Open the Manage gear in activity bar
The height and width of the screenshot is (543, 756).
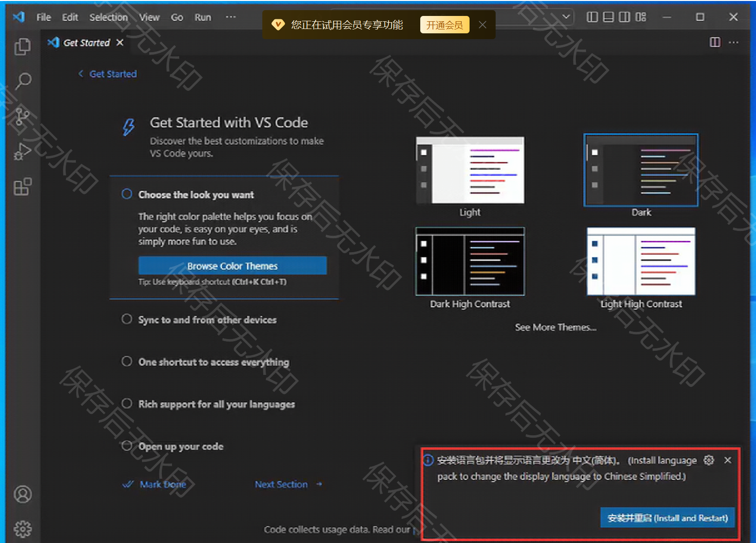23,529
